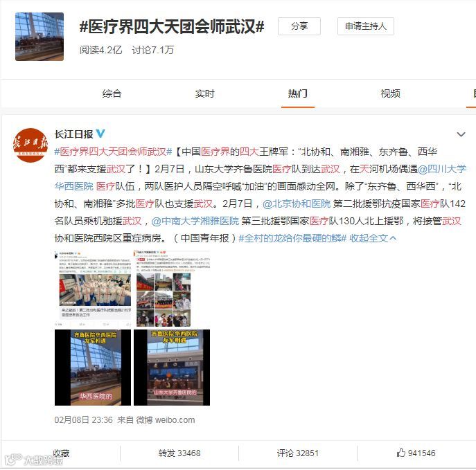Open the 综合 tab
Screen dimensions: 476x470
click(x=112, y=93)
